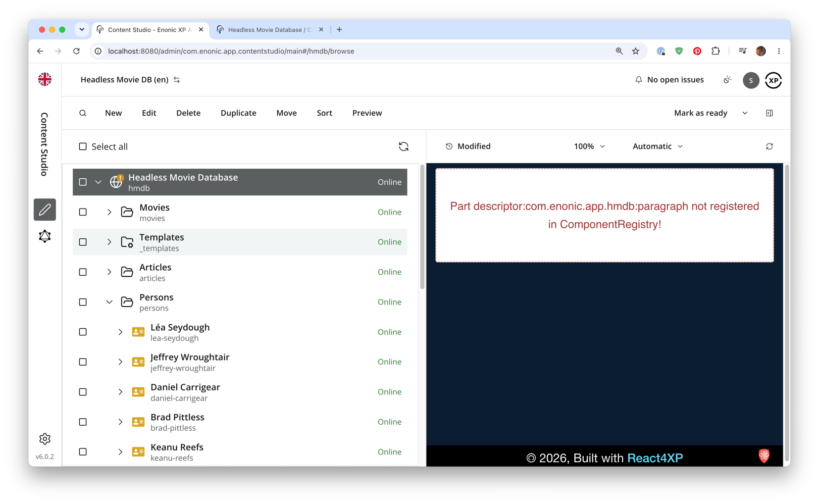Expand the Articles folder
Viewport: 819px width, 504px height.
click(109, 272)
